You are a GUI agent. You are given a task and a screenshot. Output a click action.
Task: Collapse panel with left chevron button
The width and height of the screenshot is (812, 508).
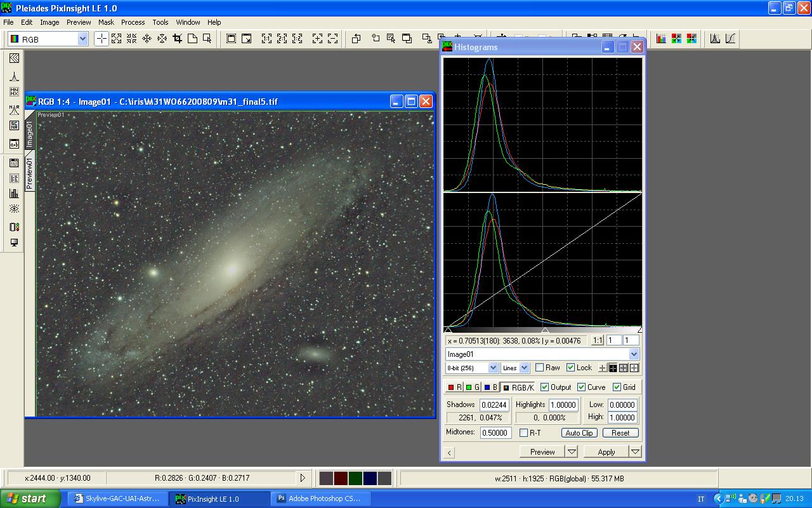tap(449, 452)
